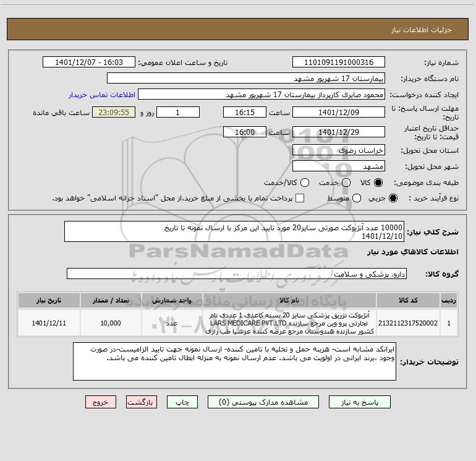Select the متوسط purchase type radio

(357, 198)
